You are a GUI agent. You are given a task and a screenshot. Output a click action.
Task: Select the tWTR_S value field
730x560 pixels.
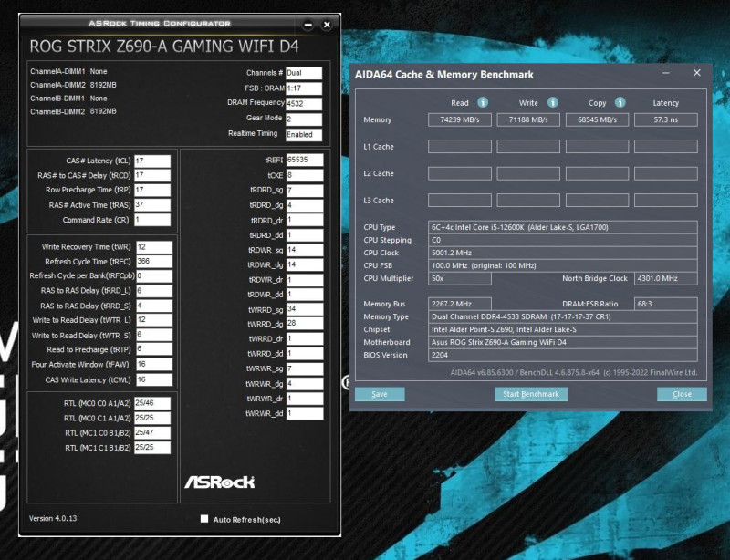tap(154, 335)
